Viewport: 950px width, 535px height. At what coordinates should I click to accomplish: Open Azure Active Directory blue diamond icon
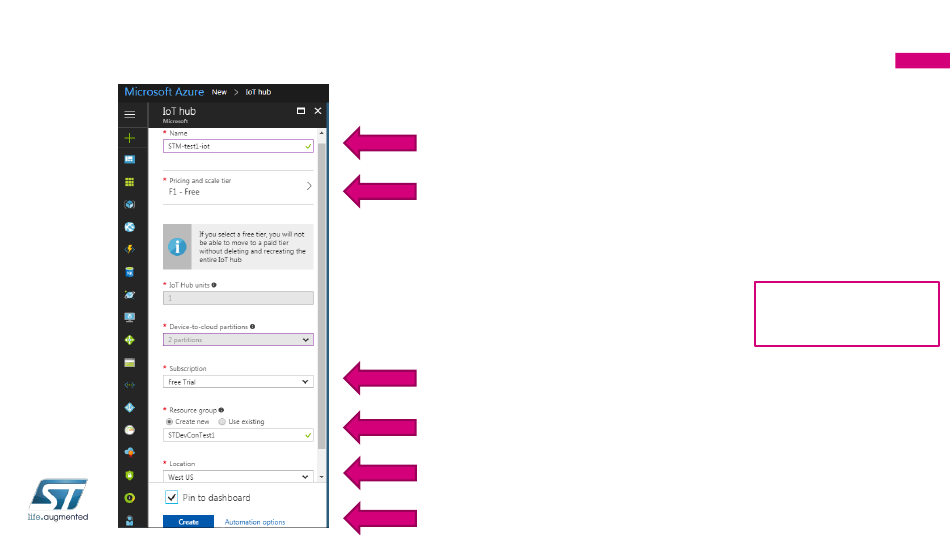(130, 407)
